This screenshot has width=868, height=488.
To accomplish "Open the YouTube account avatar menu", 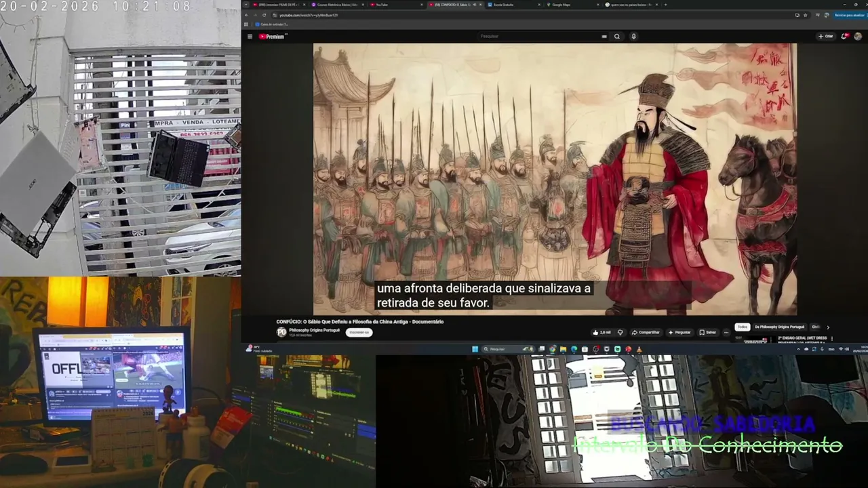I will (x=858, y=37).
